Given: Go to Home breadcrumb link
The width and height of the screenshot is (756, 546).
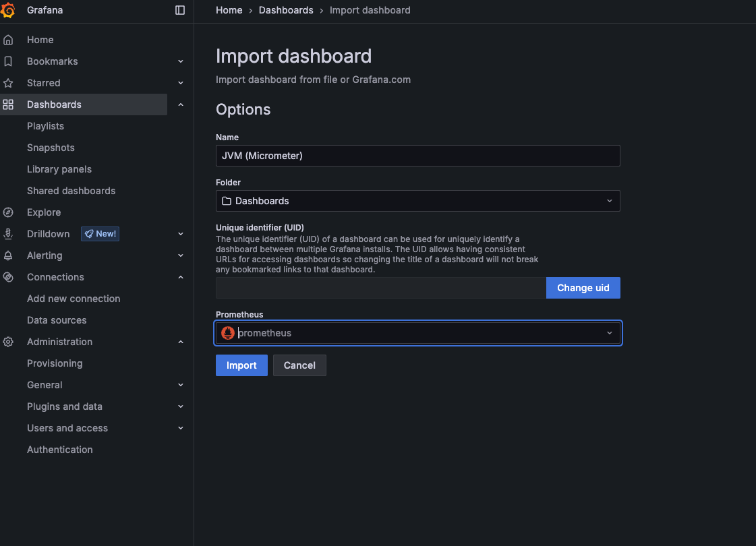Looking at the screenshot, I should click(229, 10).
